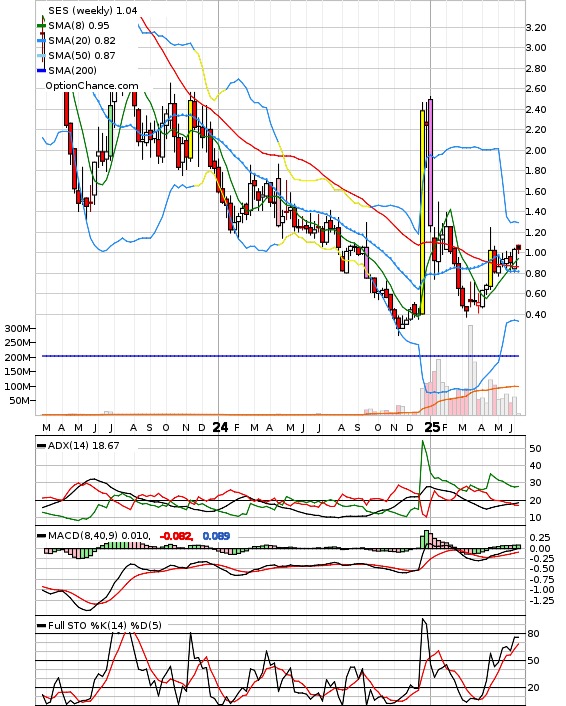566x706 pixels.
Task: Click the red MACD value -0.082
Action: (176, 536)
